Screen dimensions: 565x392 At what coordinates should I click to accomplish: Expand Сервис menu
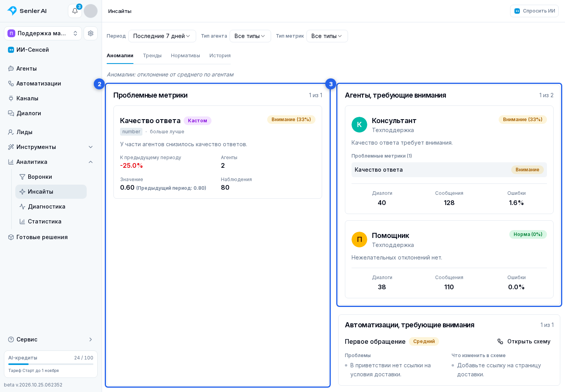pyautogui.click(x=51, y=339)
